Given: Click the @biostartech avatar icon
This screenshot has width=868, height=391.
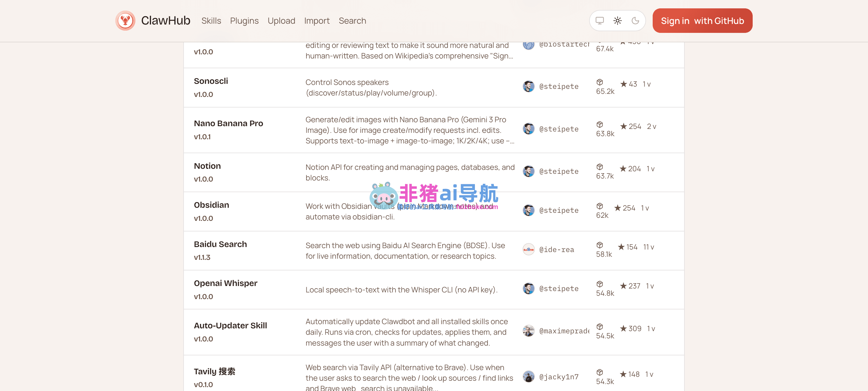Looking at the screenshot, I should pyautogui.click(x=528, y=46).
